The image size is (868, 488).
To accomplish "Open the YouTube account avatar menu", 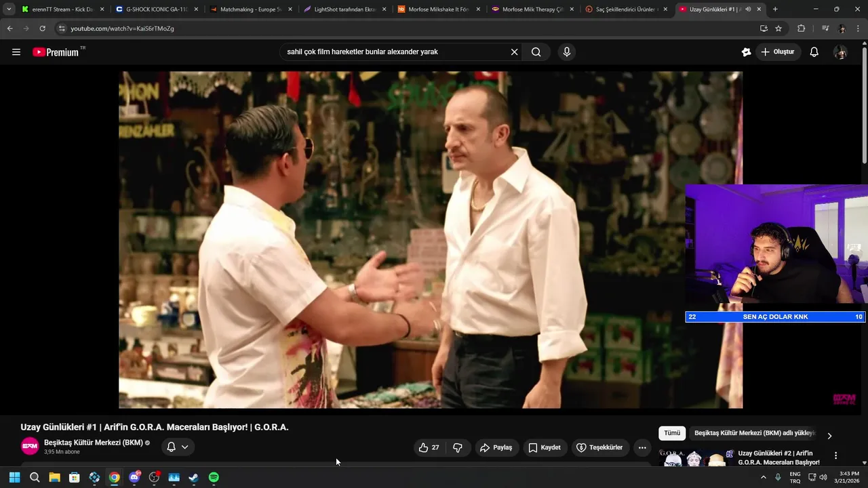I will tap(840, 52).
